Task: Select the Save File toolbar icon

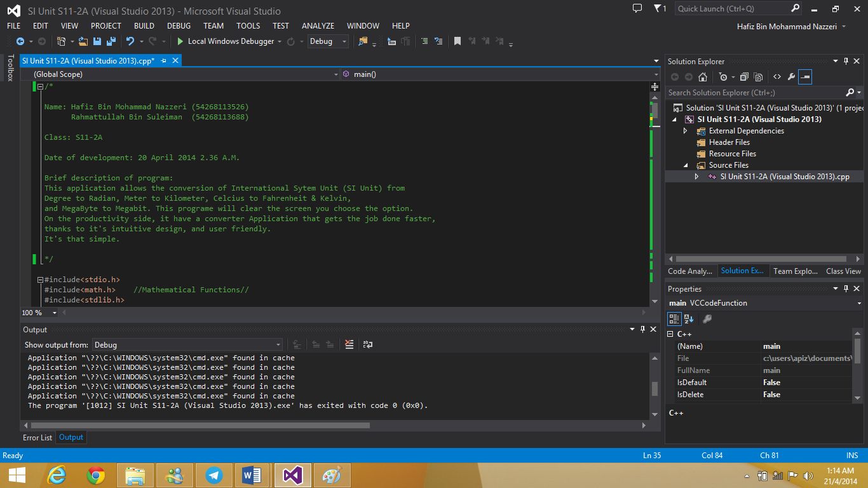Action: [97, 41]
